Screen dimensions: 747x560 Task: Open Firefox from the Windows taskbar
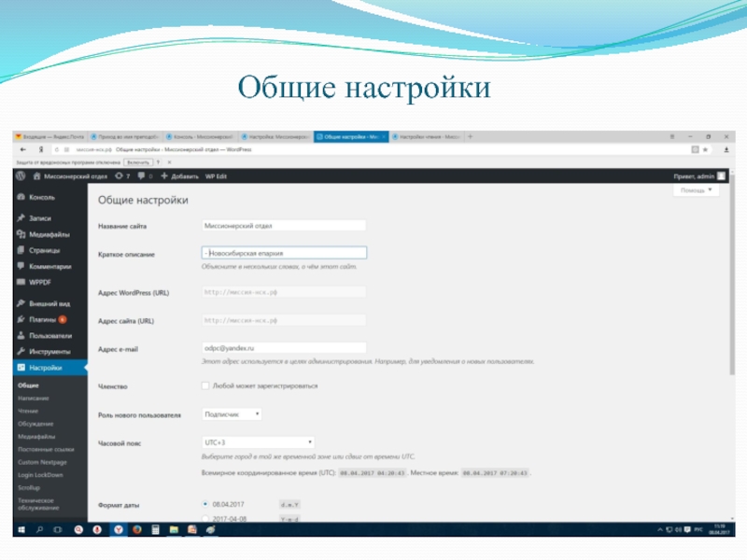136,529
